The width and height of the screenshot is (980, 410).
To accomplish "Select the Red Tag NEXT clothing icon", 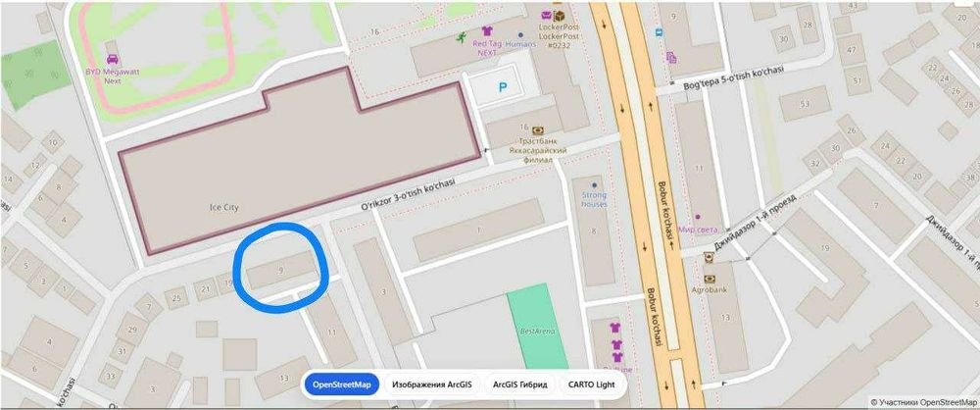I will click(487, 30).
